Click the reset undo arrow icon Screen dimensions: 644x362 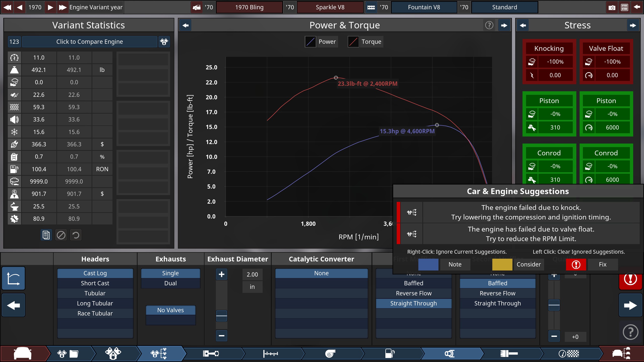click(x=76, y=235)
